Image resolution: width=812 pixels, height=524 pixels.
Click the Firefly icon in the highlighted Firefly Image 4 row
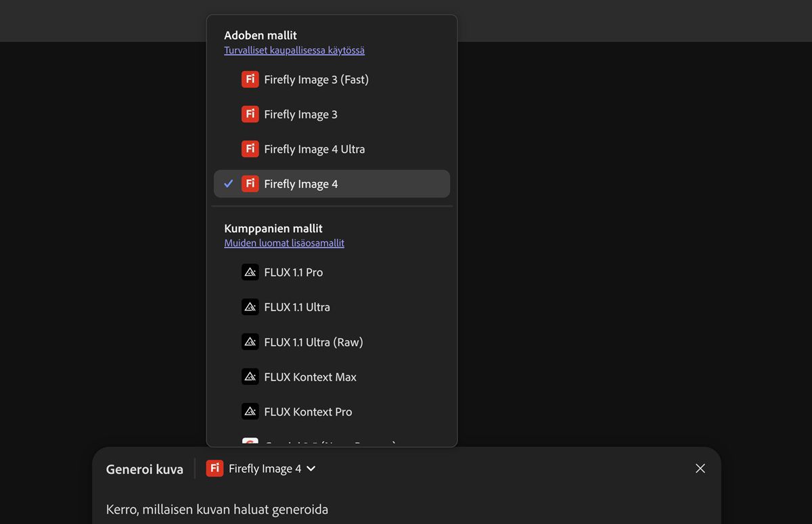coord(250,184)
